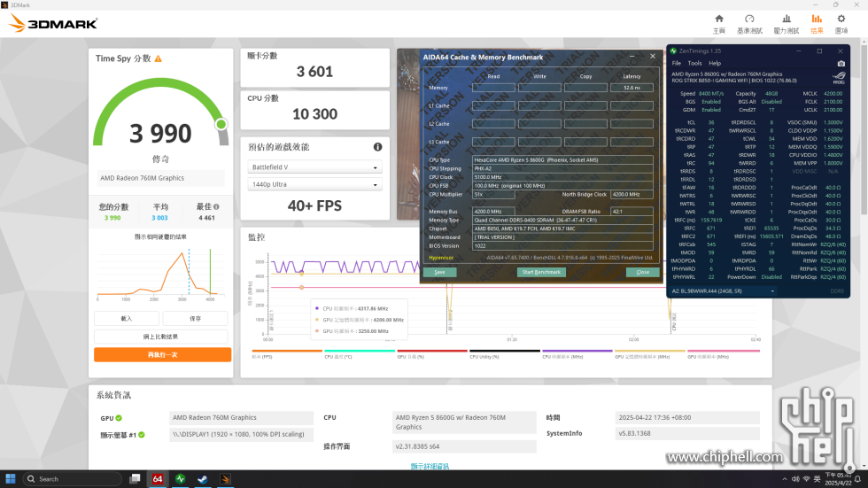Click the Save button in AIDA64 window
The width and height of the screenshot is (868, 488).
(439, 272)
